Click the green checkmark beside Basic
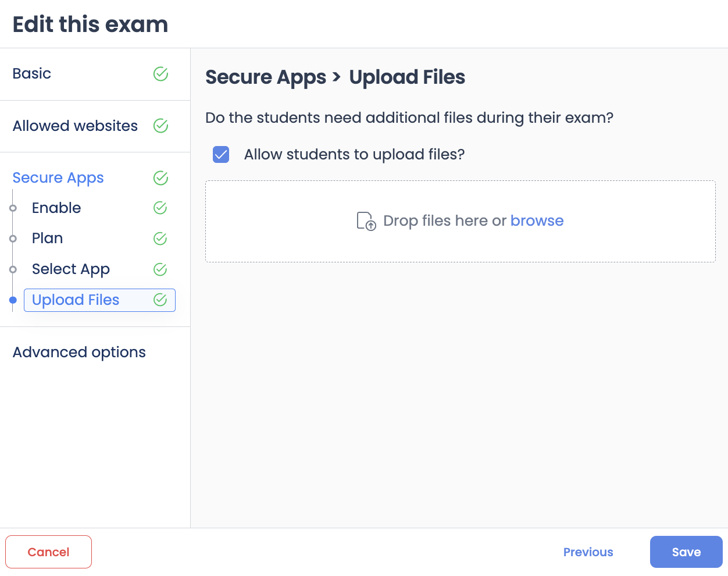This screenshot has height=576, width=728. click(160, 74)
